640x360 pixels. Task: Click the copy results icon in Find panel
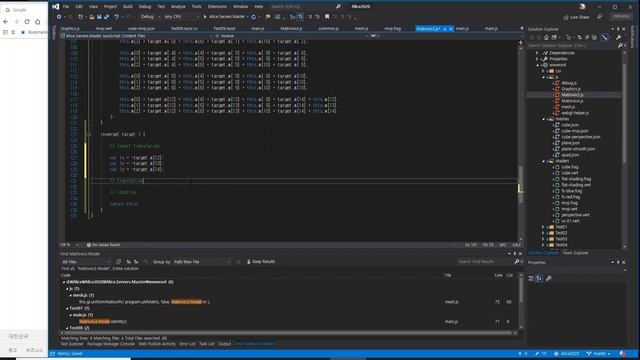(x=118, y=262)
